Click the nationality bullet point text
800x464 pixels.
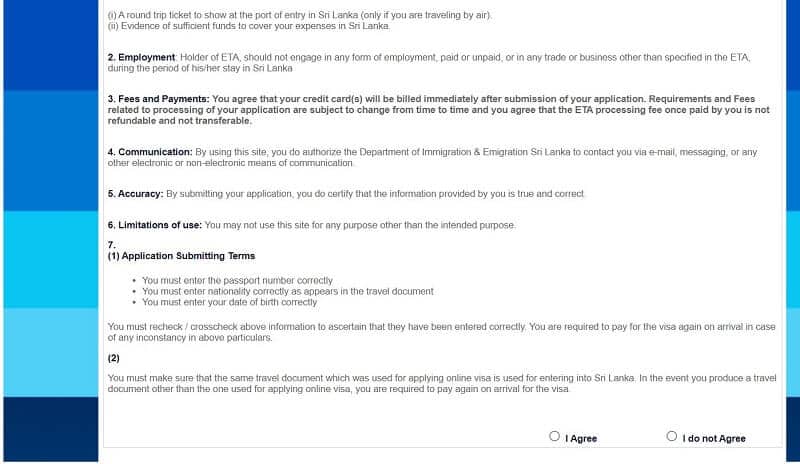287,291
